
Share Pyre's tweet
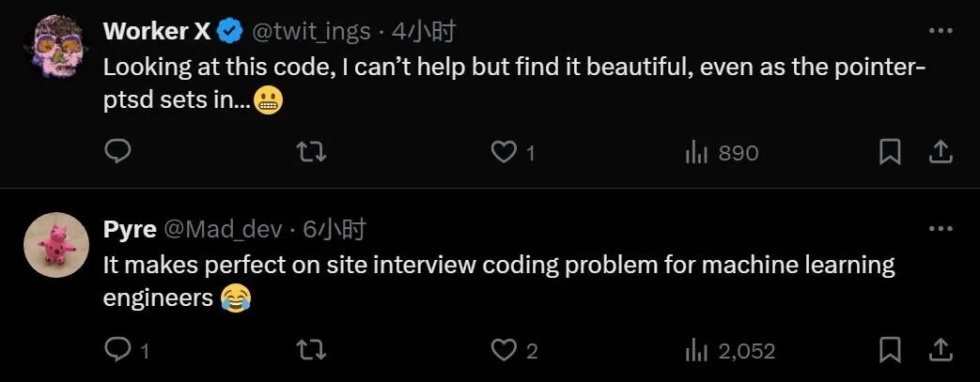(x=940, y=350)
